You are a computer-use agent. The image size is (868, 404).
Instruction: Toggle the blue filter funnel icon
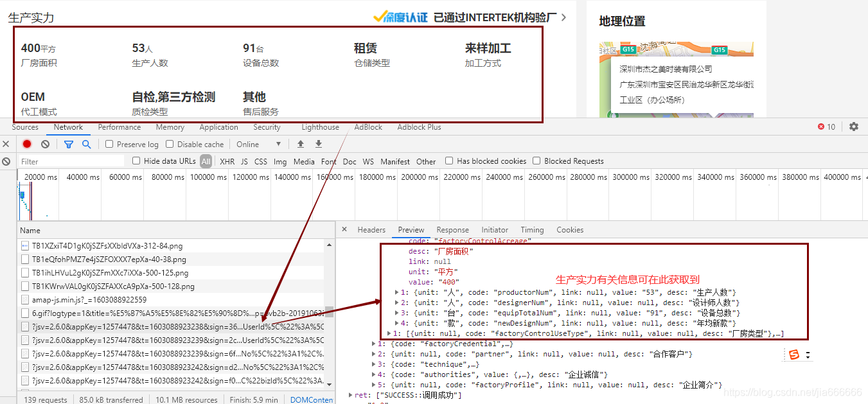click(69, 145)
